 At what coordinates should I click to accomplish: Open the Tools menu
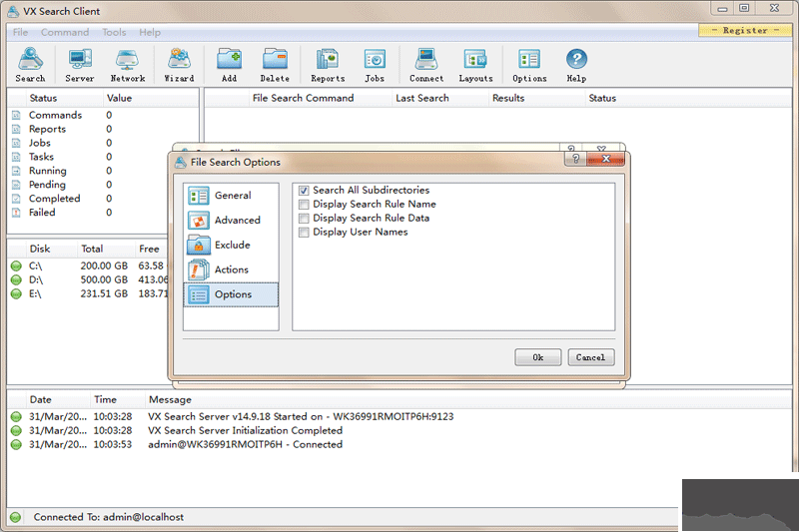(114, 32)
